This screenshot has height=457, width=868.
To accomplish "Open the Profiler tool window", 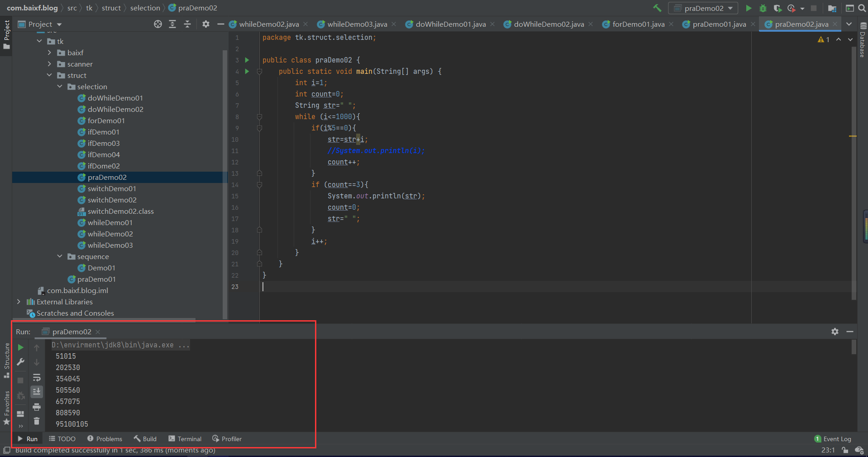I will (x=227, y=439).
